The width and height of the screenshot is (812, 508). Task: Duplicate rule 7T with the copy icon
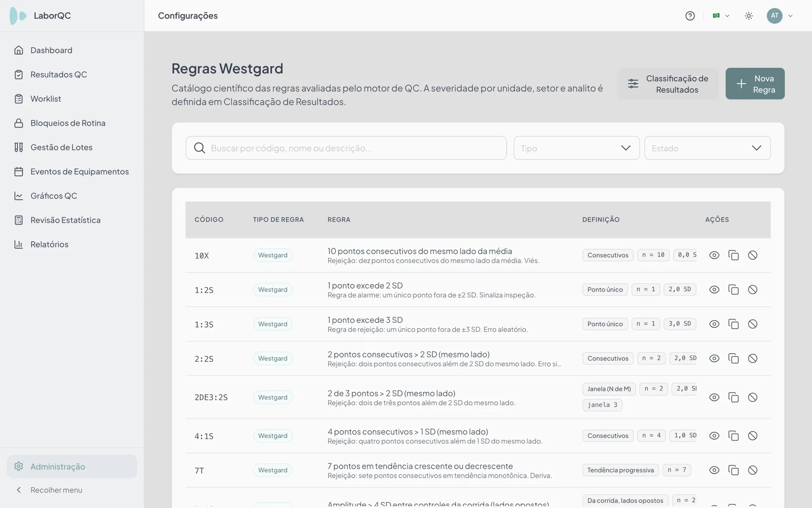pos(734,470)
